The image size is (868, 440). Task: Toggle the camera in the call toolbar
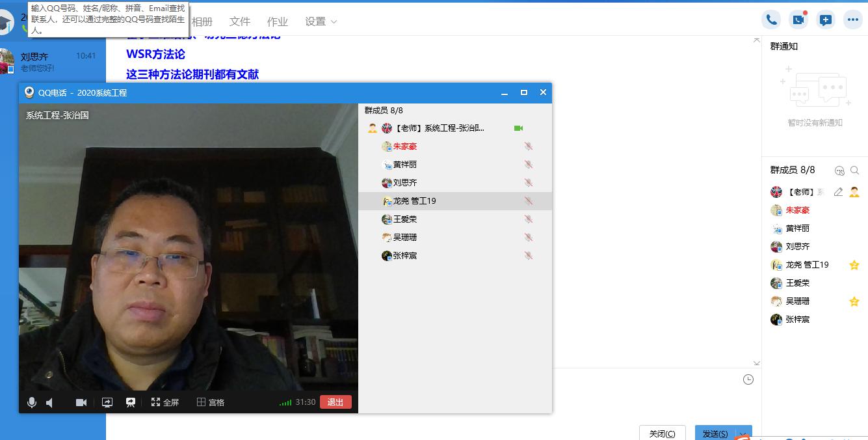pos(81,402)
